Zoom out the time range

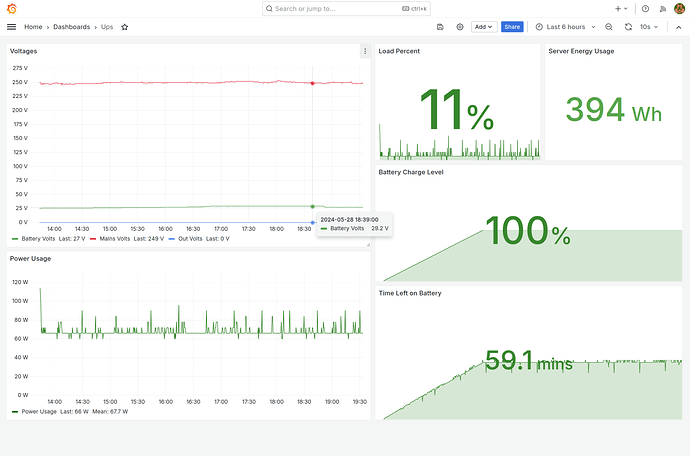pos(609,27)
